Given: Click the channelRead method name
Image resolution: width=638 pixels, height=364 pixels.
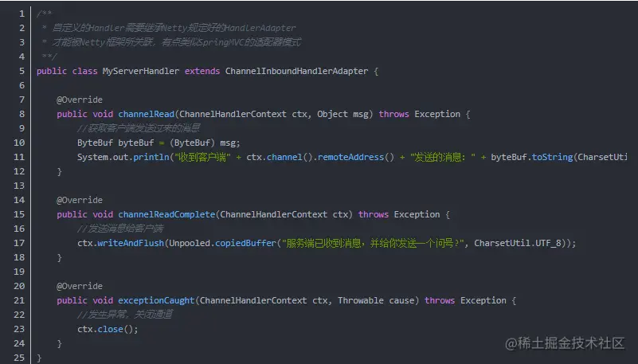Looking at the screenshot, I should click(x=146, y=114).
